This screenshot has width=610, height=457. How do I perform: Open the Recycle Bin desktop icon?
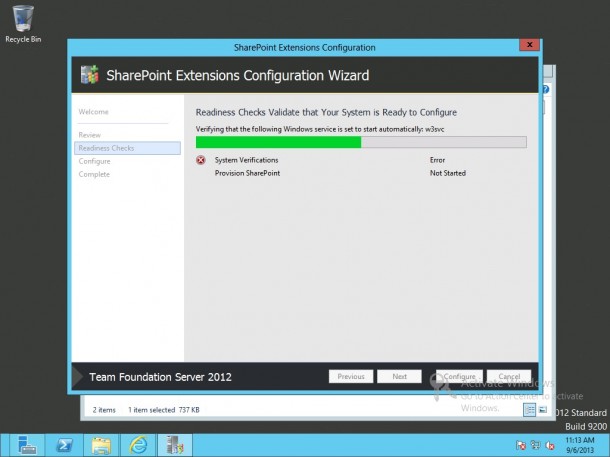[23, 24]
